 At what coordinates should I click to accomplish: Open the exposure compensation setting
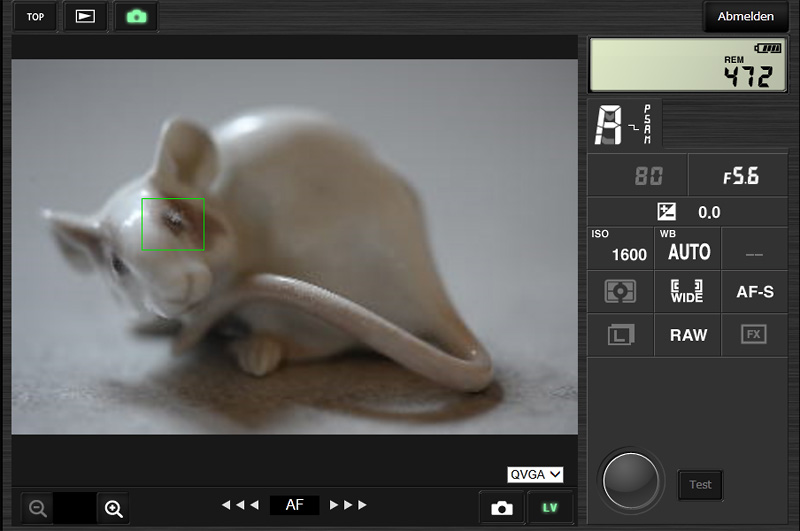coord(687,212)
